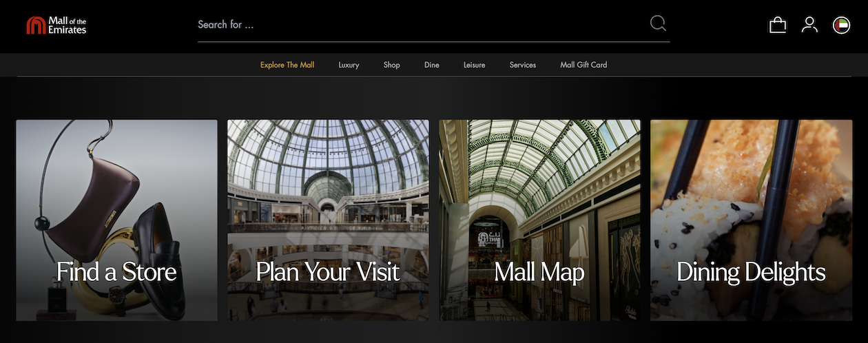Go to the Shop menu item
This screenshot has width=868, height=343.
click(391, 65)
